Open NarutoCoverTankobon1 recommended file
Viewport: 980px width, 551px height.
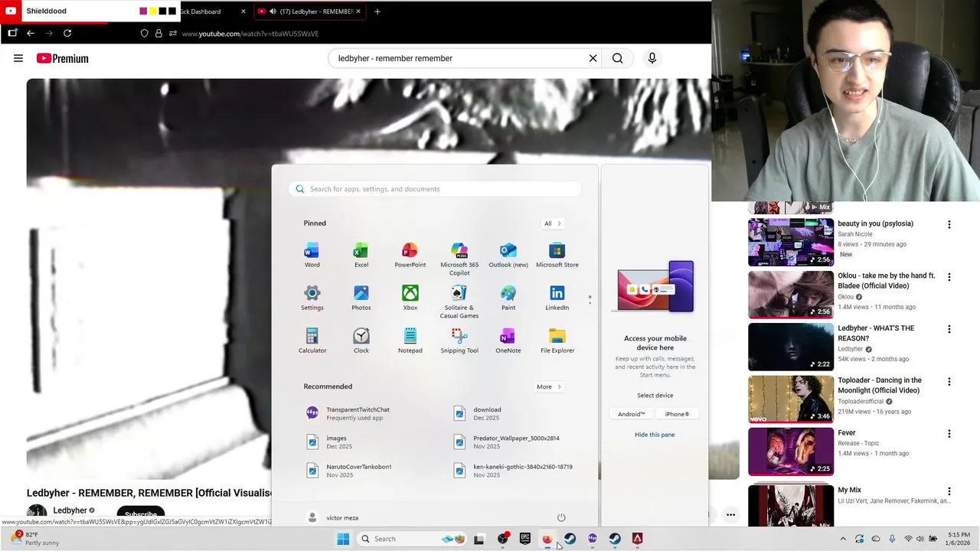[x=349, y=471]
